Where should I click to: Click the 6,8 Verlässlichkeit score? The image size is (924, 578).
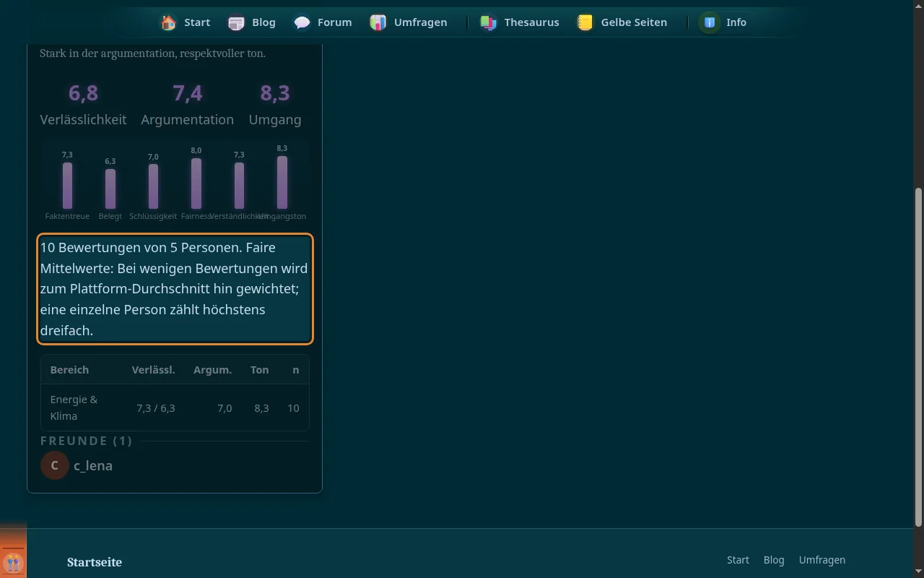pos(83,93)
